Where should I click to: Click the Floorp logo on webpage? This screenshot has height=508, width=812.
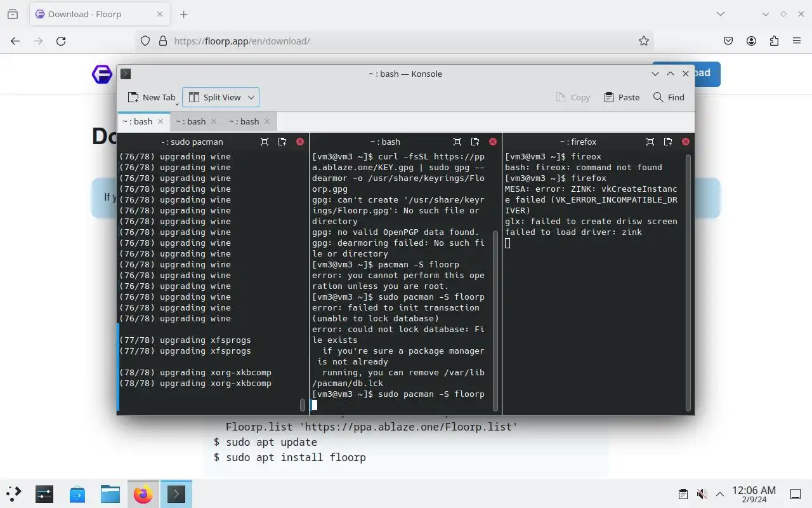pyautogui.click(x=102, y=74)
